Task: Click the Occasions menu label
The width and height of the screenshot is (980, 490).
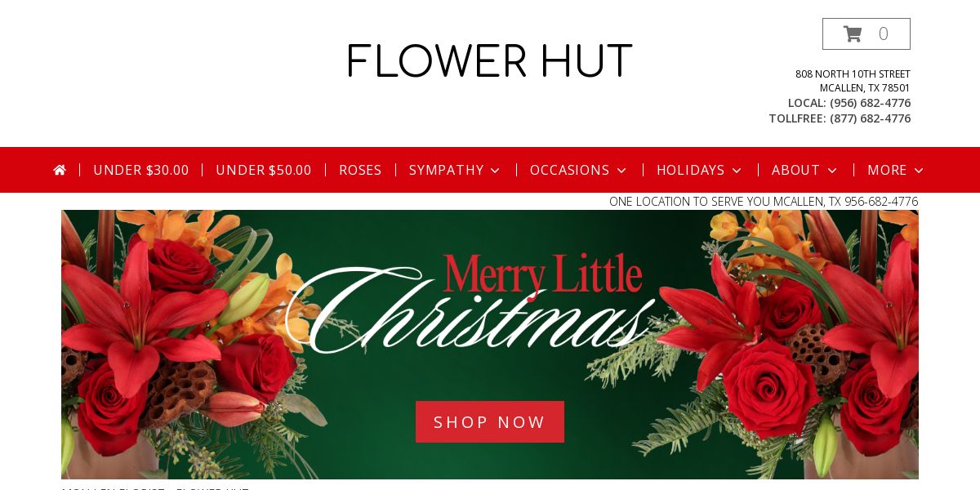Action: point(570,170)
